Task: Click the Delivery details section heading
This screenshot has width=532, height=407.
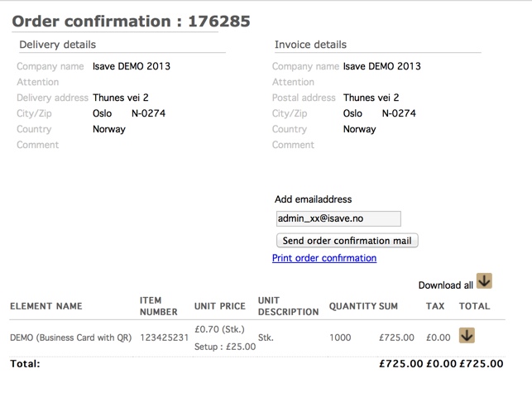Action: [x=58, y=45]
